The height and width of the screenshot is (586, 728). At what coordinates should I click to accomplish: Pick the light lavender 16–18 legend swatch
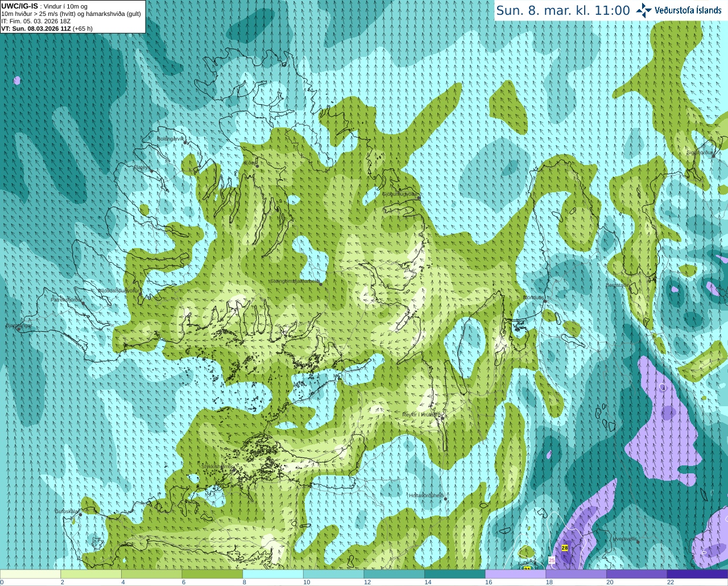coord(515,574)
